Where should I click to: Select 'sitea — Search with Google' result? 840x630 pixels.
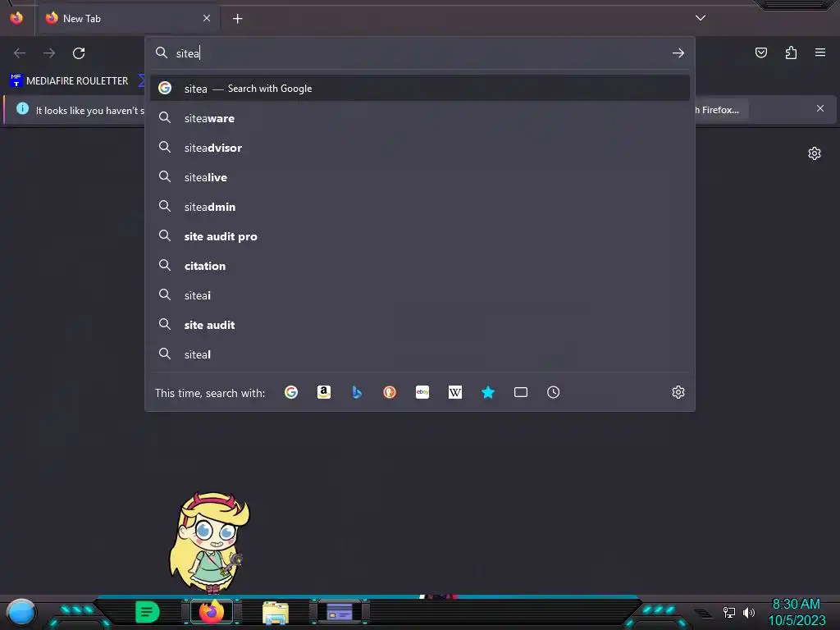(420, 89)
